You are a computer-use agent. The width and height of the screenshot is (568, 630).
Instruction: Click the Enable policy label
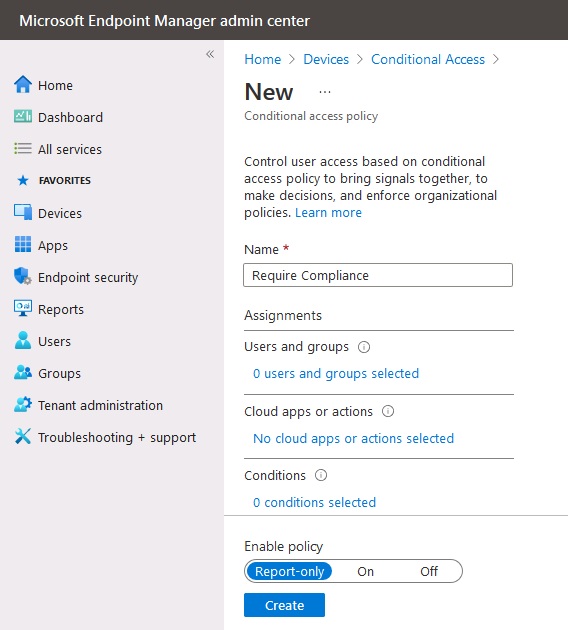[284, 547]
